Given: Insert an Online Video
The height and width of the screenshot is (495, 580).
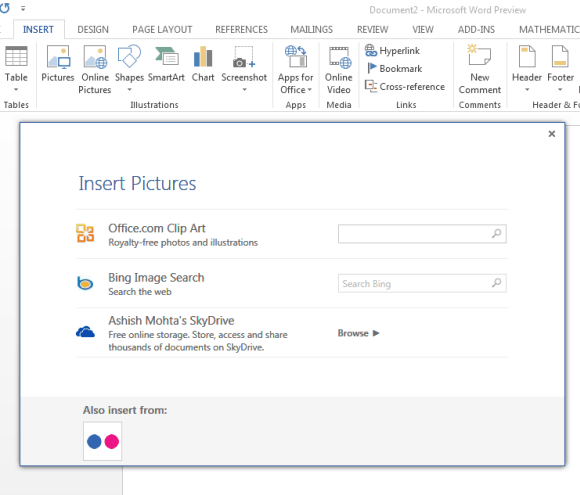Looking at the screenshot, I should pos(338,69).
